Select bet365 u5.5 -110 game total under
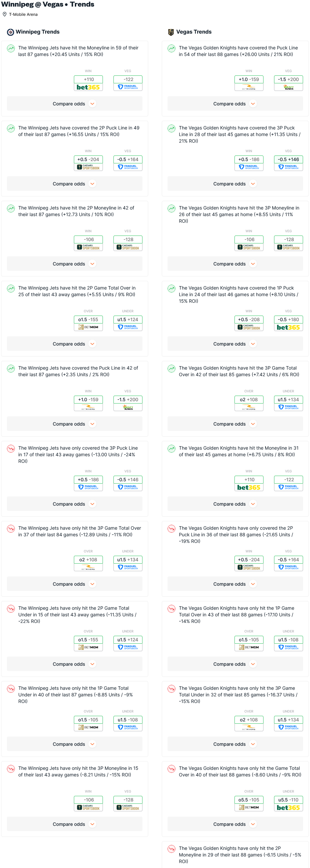Image resolution: width=310 pixels, height=868 pixels. tap(289, 803)
